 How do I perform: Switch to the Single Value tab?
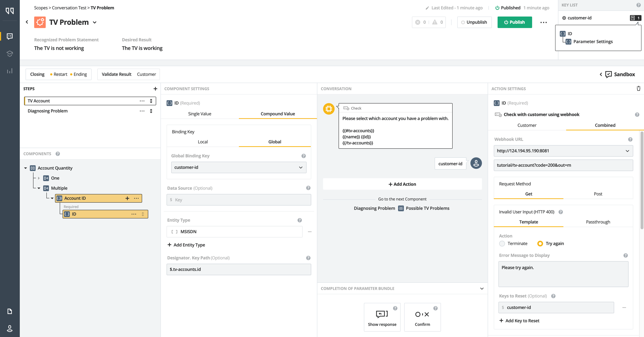(x=200, y=114)
